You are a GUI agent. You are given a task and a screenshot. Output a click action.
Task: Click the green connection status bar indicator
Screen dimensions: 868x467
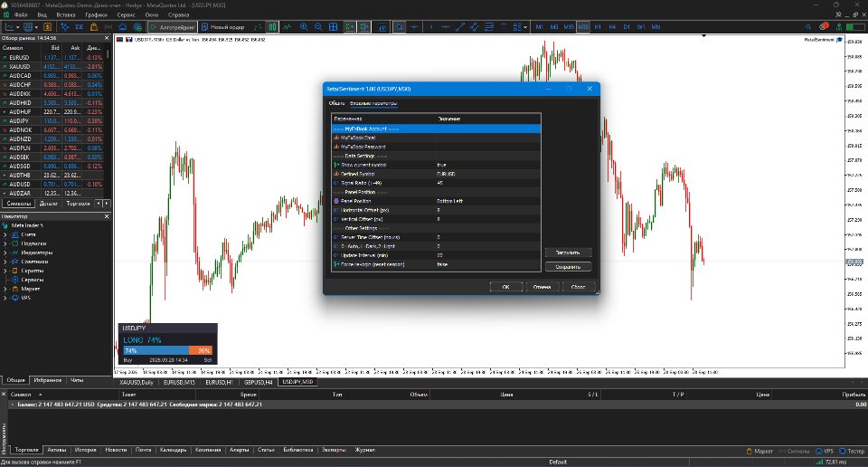pyautogui.click(x=819, y=462)
